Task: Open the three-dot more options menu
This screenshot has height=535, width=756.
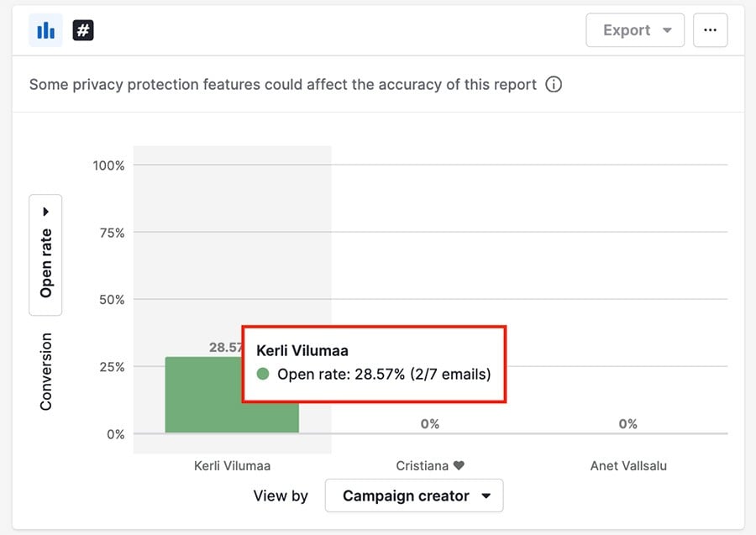Action: point(710,30)
